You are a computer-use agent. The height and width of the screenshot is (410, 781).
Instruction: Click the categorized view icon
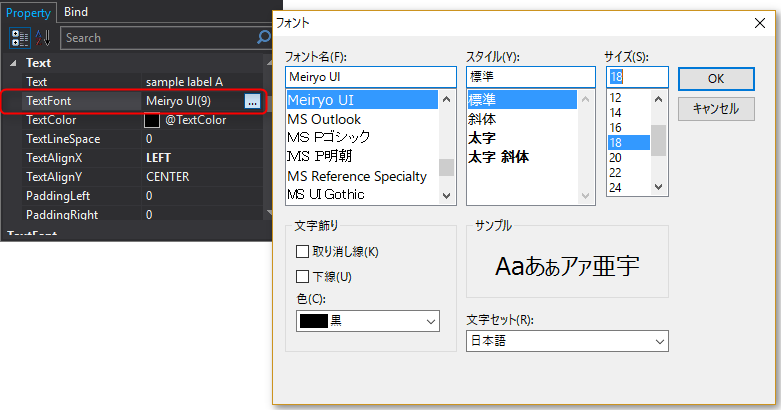coord(19,38)
